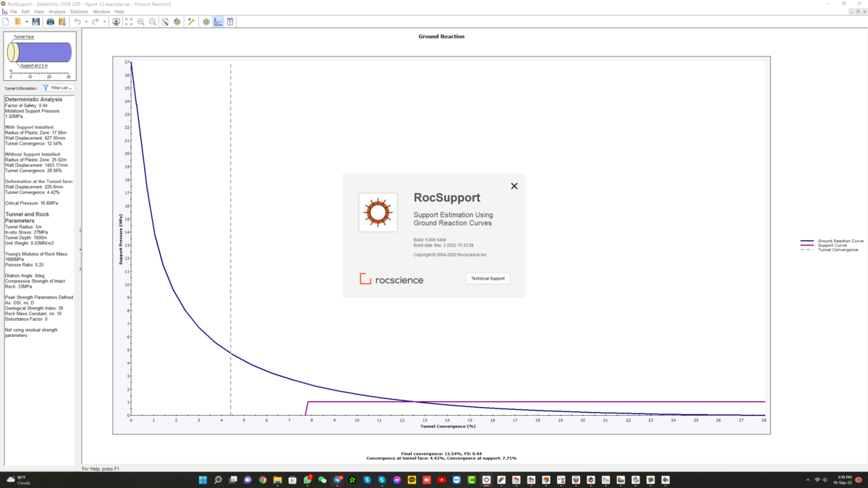Image resolution: width=868 pixels, height=488 pixels.
Task: Open the Filter List button
Action: click(58, 87)
